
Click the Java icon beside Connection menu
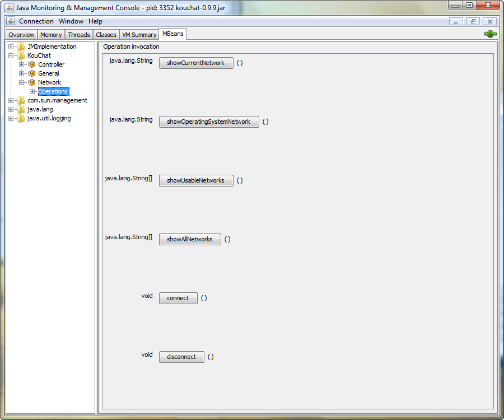[11, 21]
